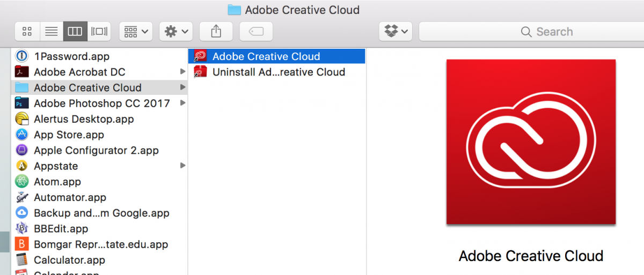Click the Automator.app robot icon

click(x=22, y=197)
